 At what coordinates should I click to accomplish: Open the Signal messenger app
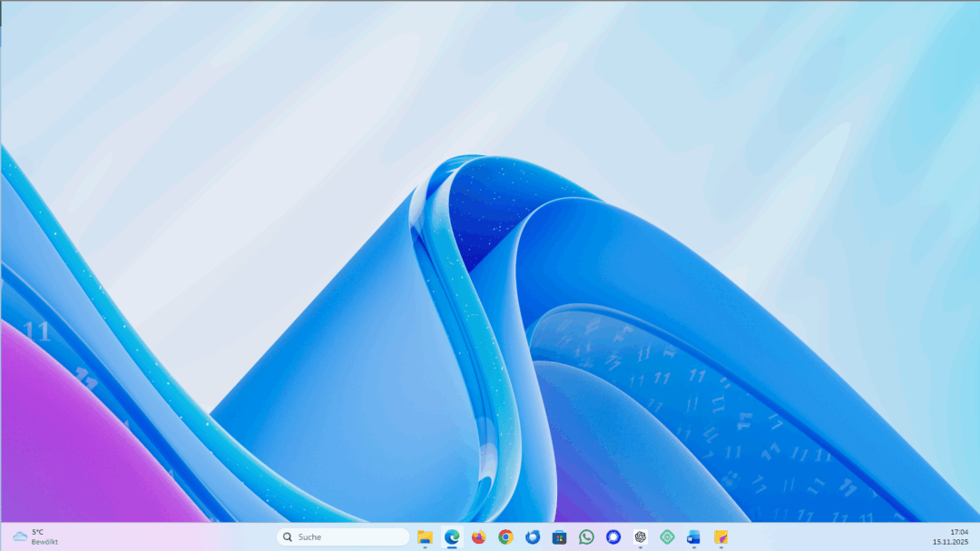click(x=615, y=536)
